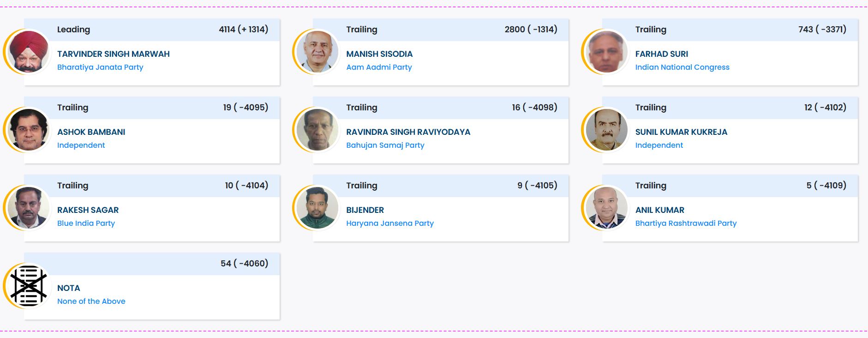Click Sunil Kumar Kukreja's photo
This screenshot has width=868, height=338.
606,130
